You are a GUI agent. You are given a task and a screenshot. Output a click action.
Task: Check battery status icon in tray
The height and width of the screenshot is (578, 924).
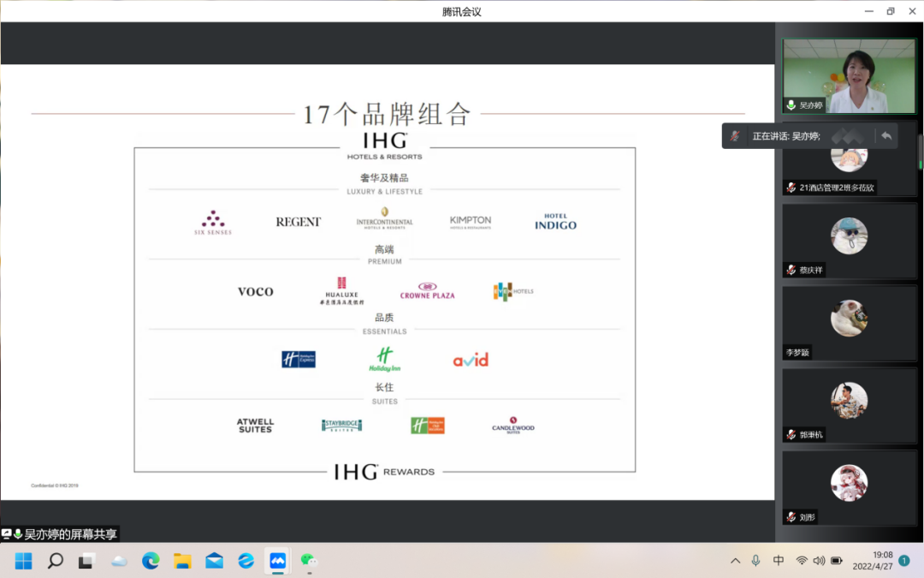coord(837,560)
